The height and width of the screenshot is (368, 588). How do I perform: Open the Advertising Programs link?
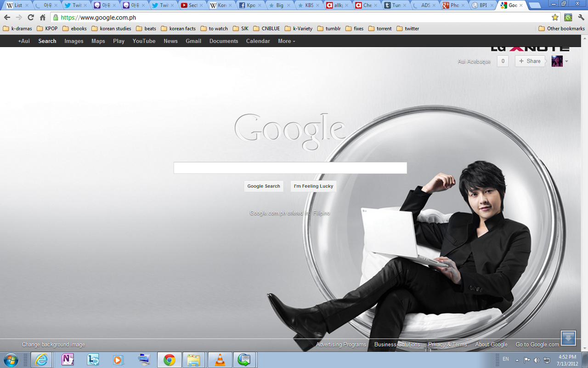341,345
